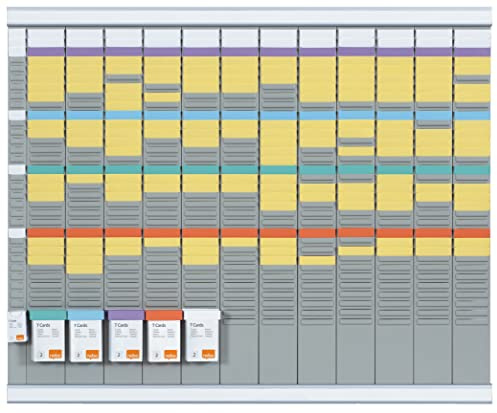The image size is (497, 413).
Task: Select the purple top card of the third pack
Action: click(x=126, y=315)
